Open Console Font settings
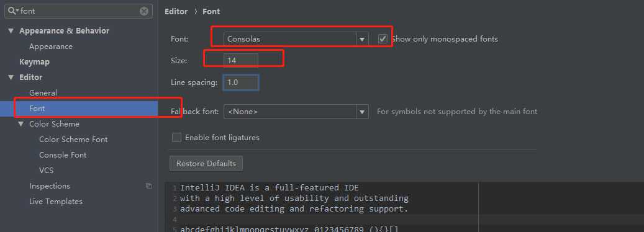The width and height of the screenshot is (644, 232). pos(63,155)
